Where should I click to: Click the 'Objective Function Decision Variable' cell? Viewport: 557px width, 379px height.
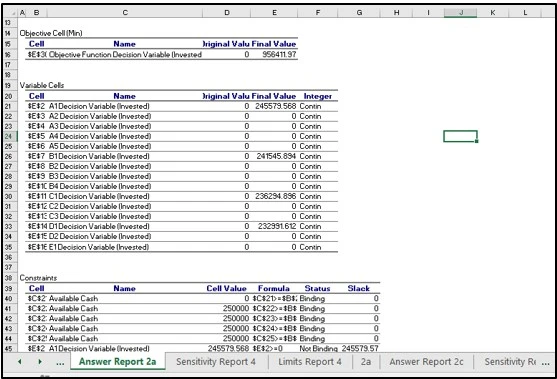point(125,55)
